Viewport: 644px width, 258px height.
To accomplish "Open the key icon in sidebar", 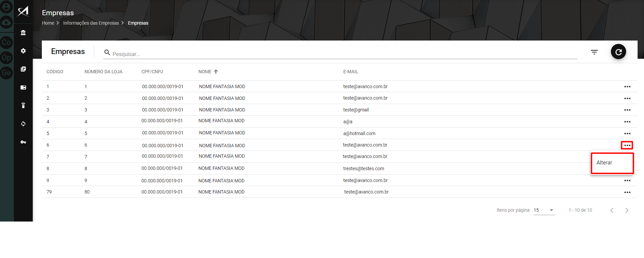I will coord(23,142).
